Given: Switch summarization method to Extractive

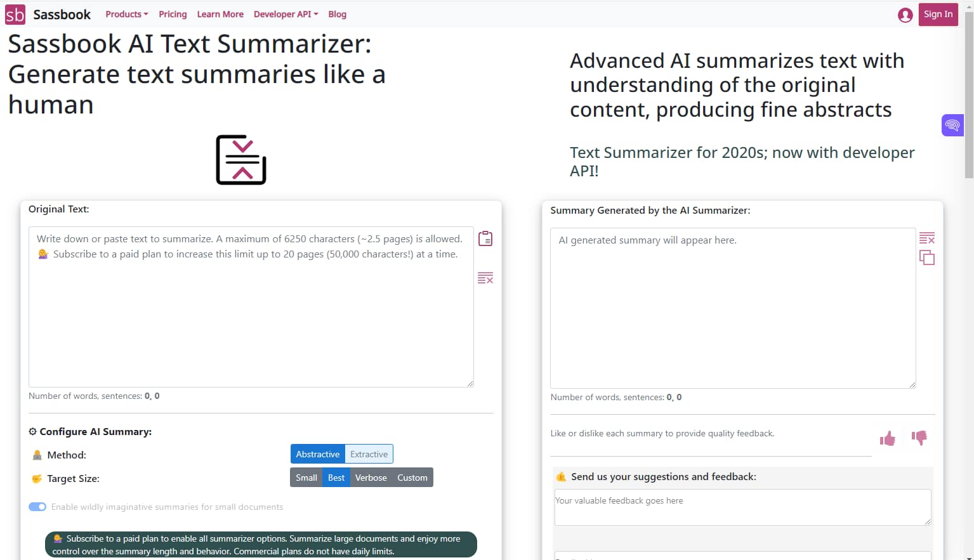Looking at the screenshot, I should 368,453.
